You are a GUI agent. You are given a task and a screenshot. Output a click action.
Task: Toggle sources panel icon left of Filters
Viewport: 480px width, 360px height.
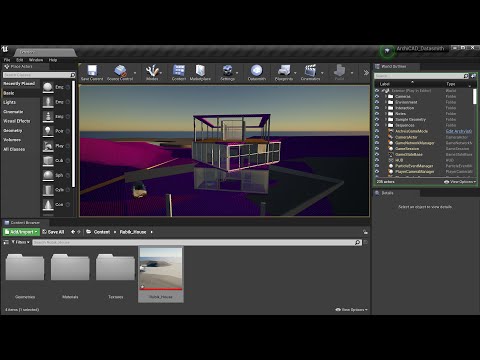(6, 242)
